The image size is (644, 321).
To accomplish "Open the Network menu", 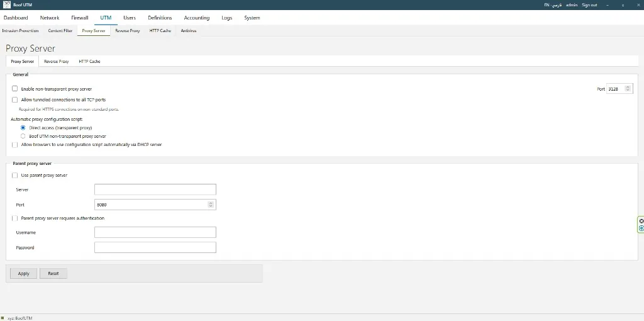I will [x=50, y=18].
